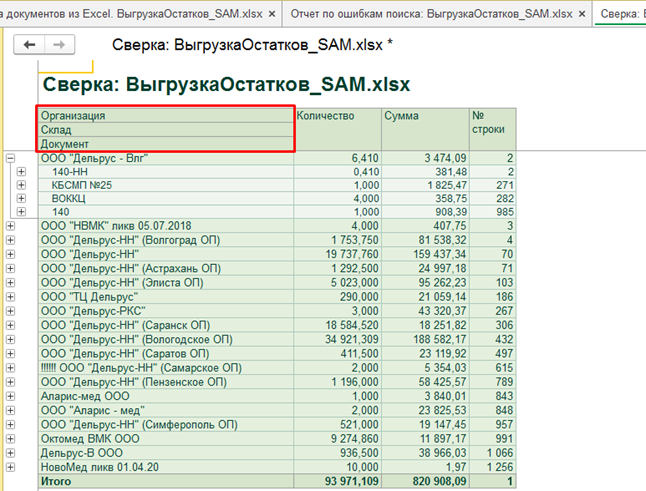Expand the Дельрус-В ООО group

coord(10,453)
